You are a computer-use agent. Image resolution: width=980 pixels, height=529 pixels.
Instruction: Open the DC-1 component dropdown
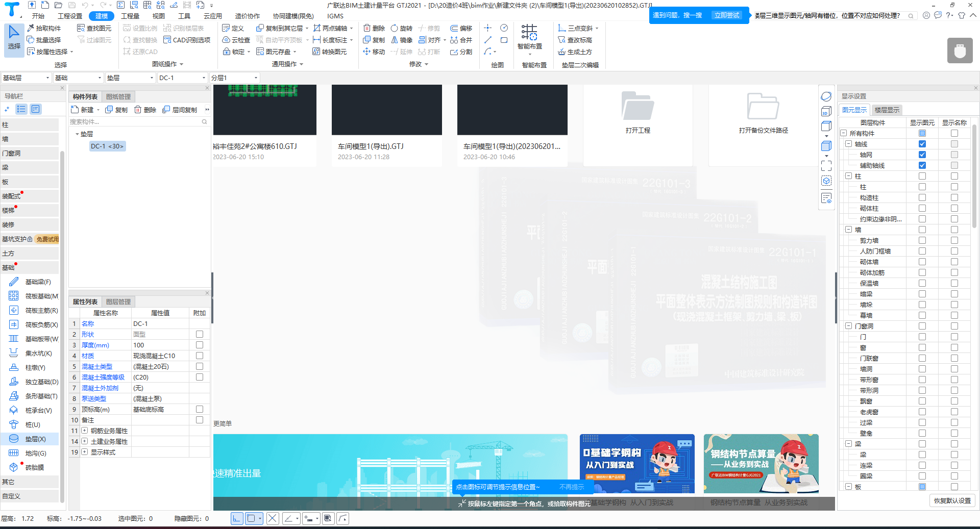tap(182, 78)
